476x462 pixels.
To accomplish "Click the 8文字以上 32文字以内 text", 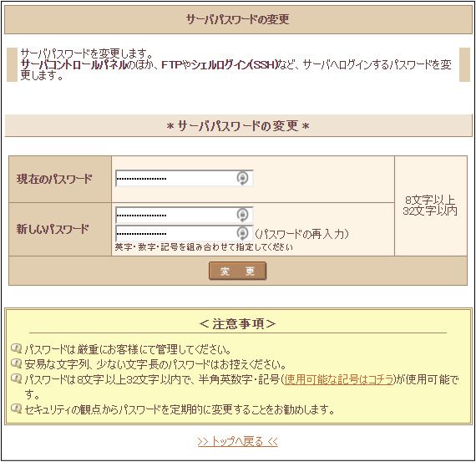I will click(x=430, y=206).
